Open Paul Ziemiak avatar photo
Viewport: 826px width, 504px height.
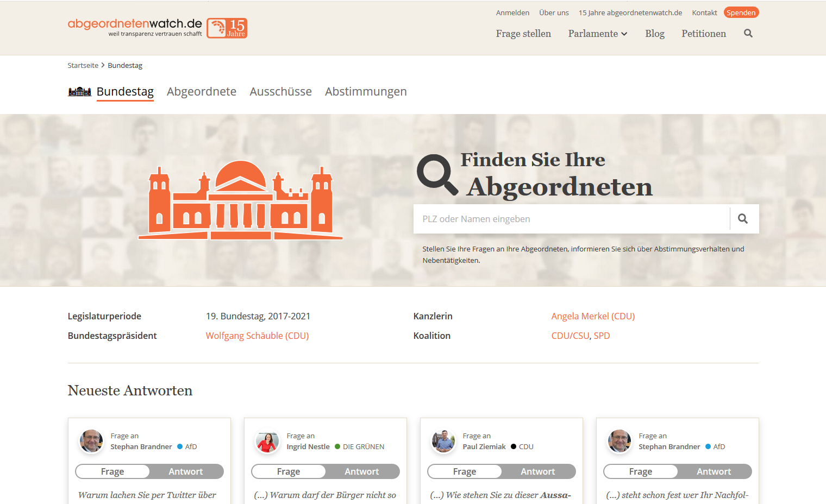point(443,441)
